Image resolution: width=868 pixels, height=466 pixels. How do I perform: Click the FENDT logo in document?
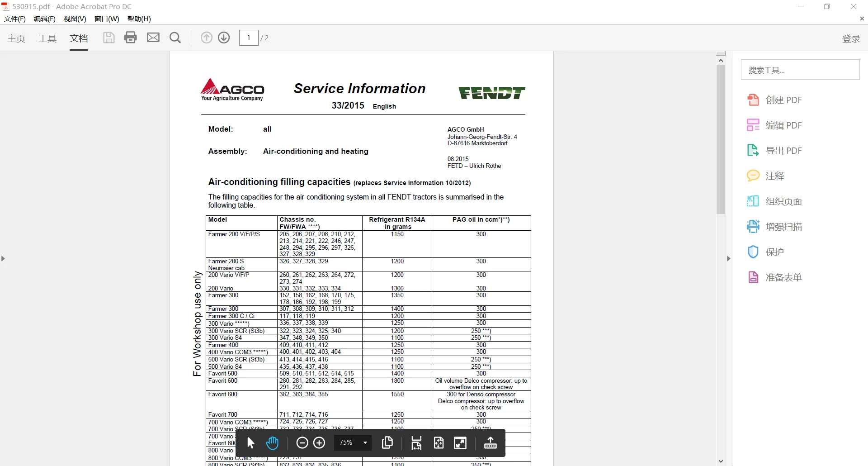click(492, 93)
